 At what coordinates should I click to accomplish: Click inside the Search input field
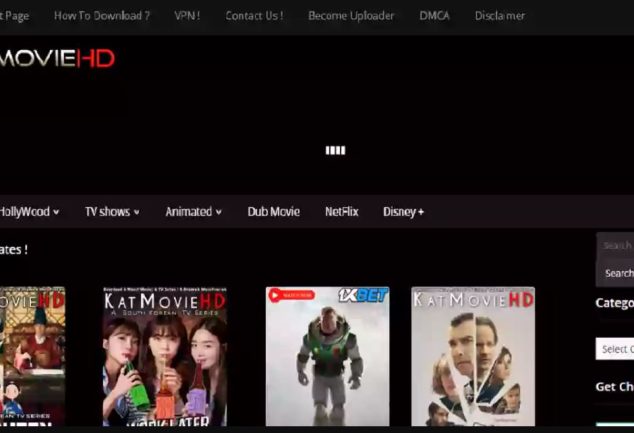coord(615,245)
